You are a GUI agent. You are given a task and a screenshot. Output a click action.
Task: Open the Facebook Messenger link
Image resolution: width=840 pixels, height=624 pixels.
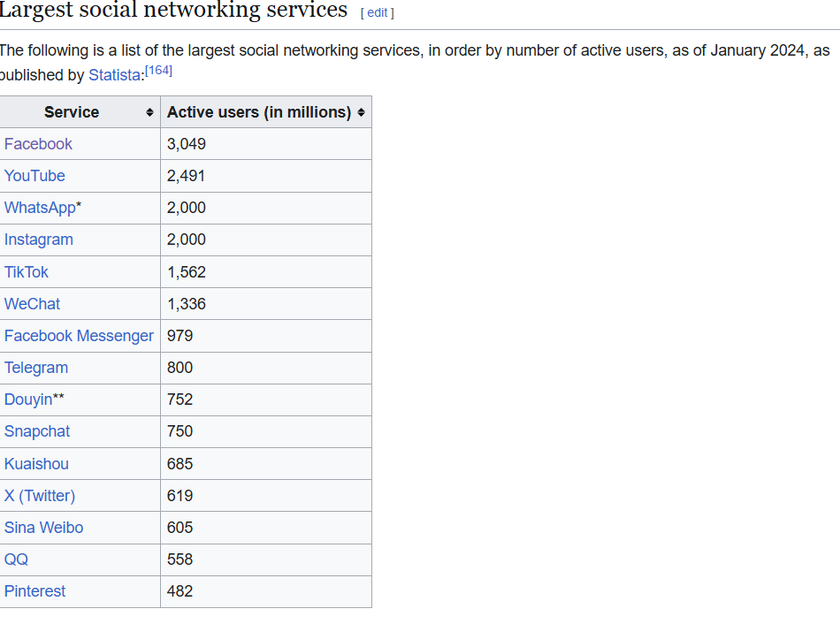pos(79,336)
